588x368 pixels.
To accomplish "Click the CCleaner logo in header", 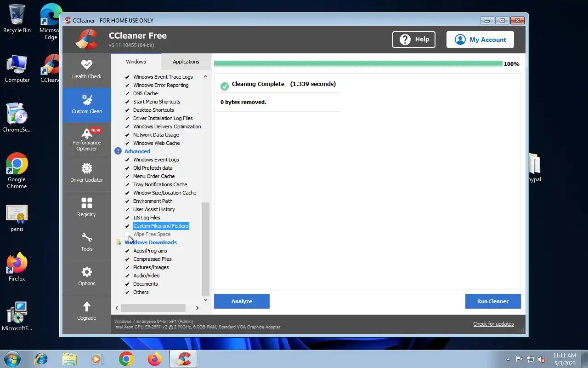I will tap(87, 40).
